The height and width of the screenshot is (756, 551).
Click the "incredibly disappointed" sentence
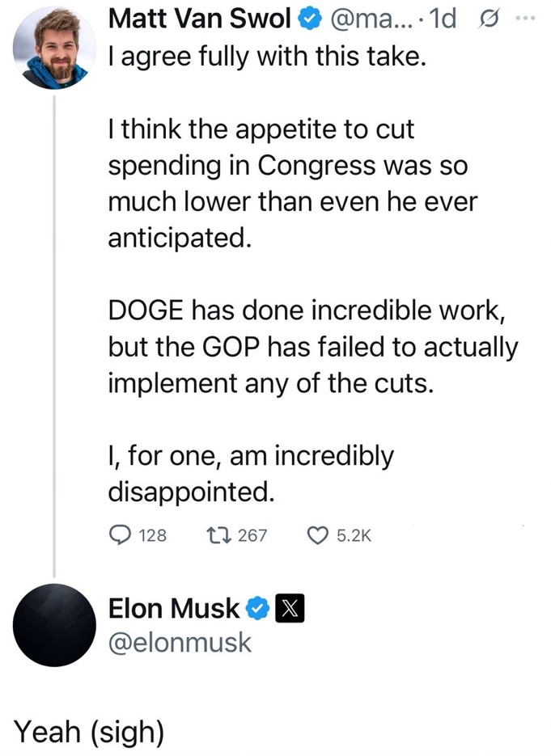pos(251,473)
